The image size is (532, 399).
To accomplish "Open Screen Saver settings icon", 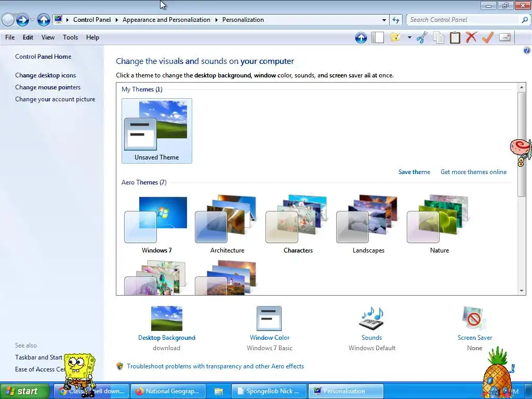I will click(474, 318).
